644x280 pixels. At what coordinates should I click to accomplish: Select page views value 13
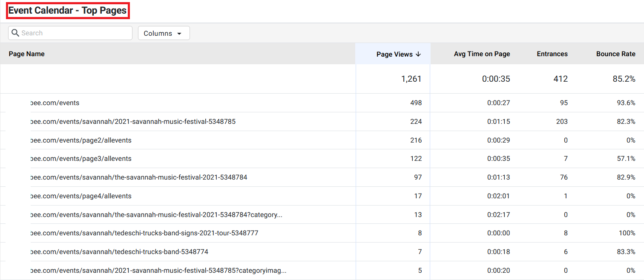418,215
